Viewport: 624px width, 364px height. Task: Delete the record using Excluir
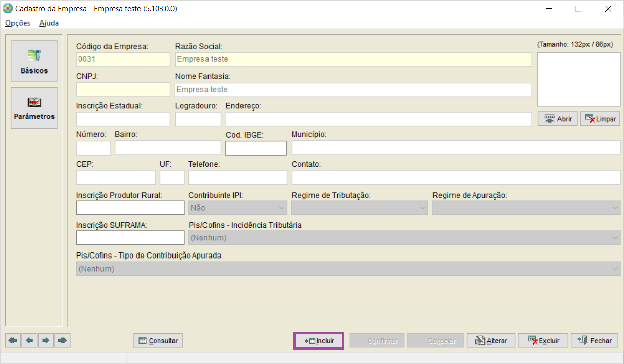(543, 341)
